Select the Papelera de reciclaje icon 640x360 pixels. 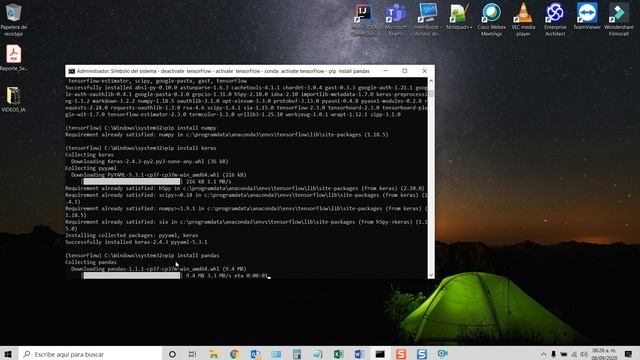[13, 20]
